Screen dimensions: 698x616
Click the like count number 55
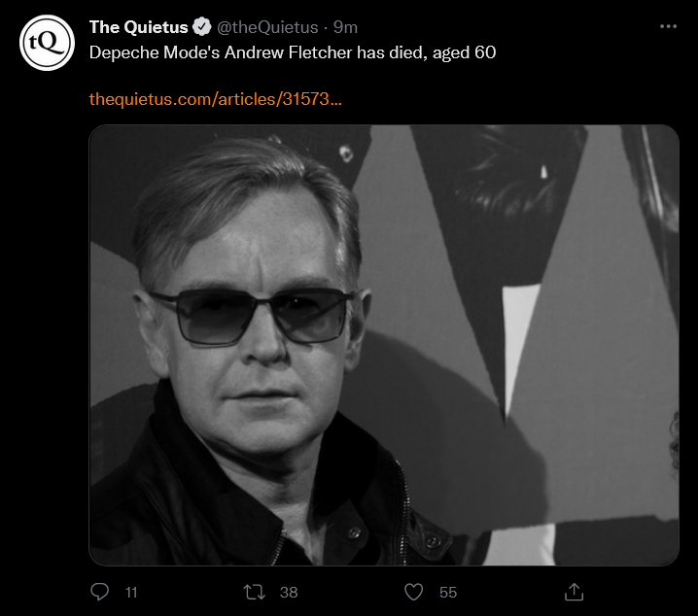point(447,592)
